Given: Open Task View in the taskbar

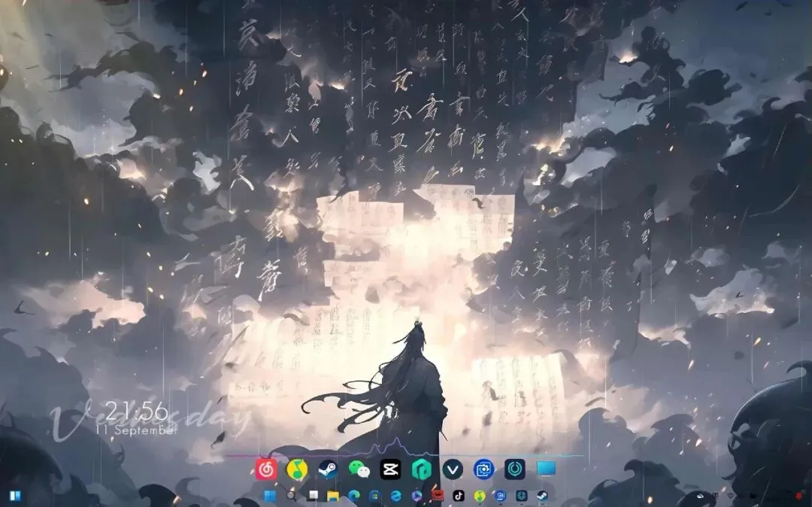Looking at the screenshot, I should pos(313,496).
